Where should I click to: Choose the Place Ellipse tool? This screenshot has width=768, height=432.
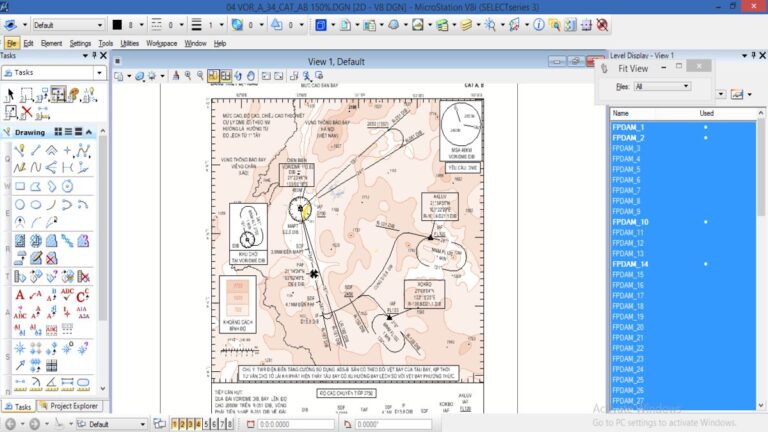point(36,205)
